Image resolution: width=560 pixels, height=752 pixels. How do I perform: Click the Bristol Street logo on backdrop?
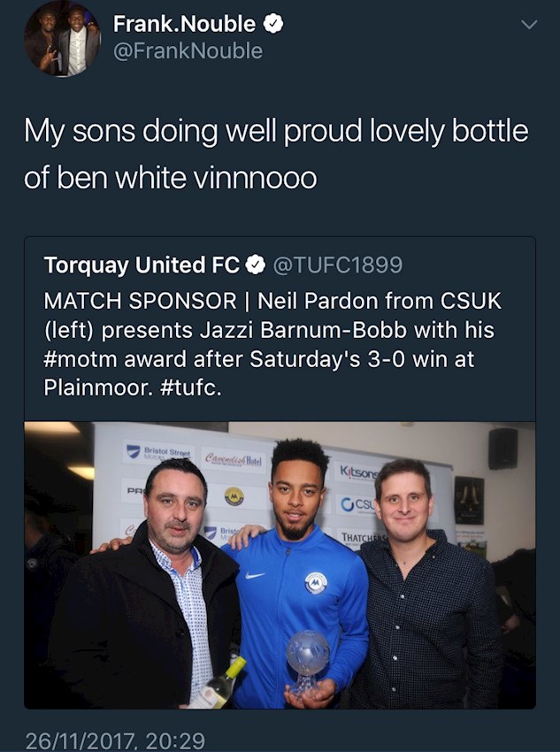(x=159, y=451)
